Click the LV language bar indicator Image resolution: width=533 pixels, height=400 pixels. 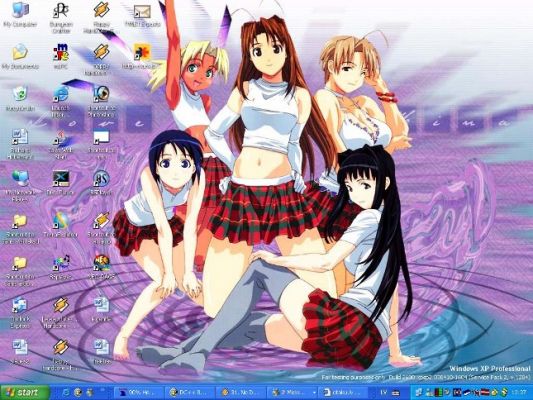[x=383, y=393]
